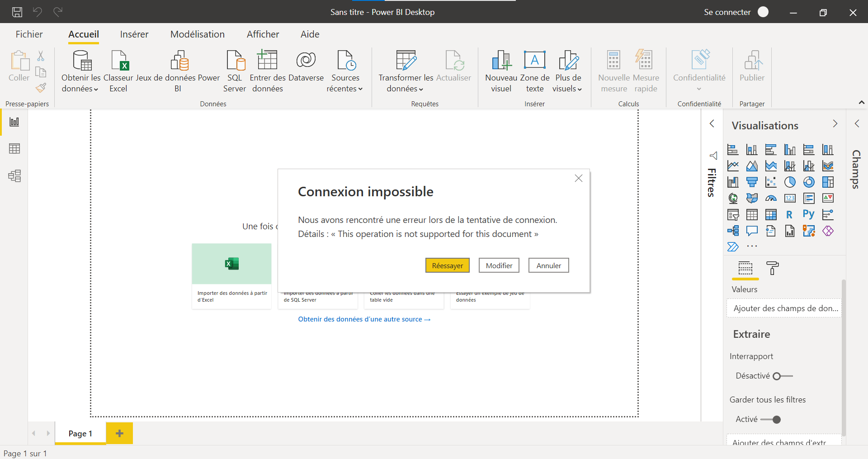Select the R script visual
Viewport: 868px width, 459px height.
(x=789, y=215)
